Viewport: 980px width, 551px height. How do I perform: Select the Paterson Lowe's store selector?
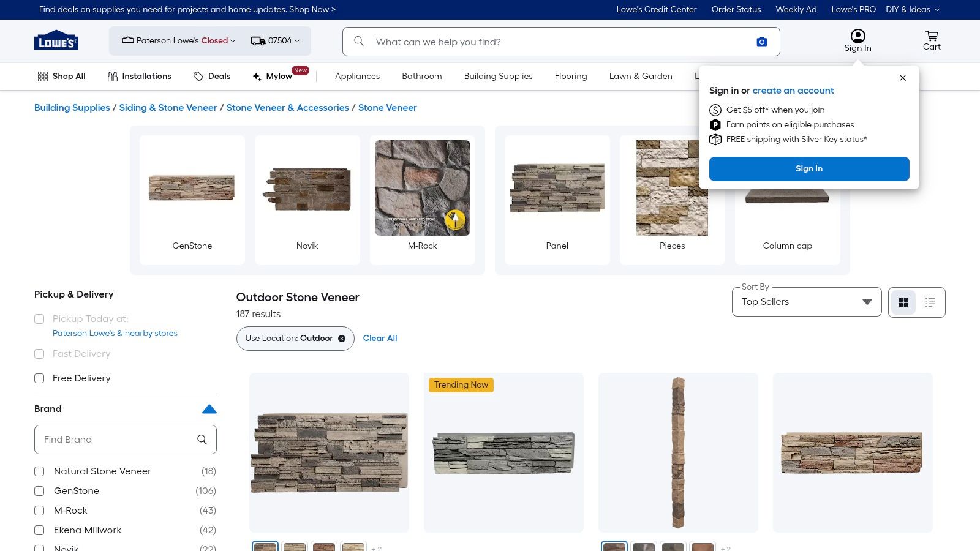179,41
